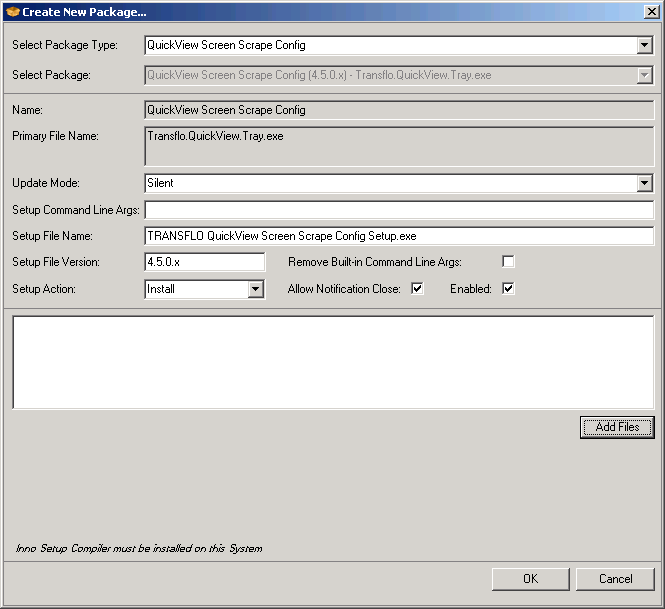The width and height of the screenshot is (665, 609).
Task: Click the Update Mode label
Action: pos(46,183)
